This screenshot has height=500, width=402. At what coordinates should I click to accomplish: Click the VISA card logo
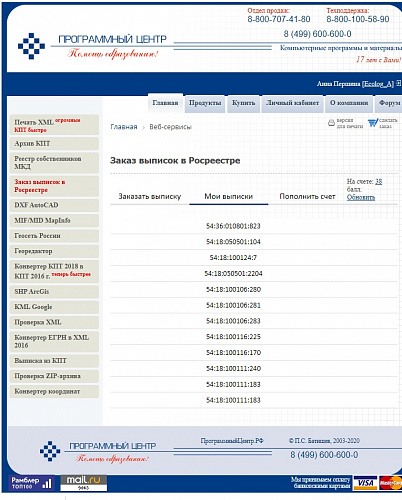coord(365,483)
